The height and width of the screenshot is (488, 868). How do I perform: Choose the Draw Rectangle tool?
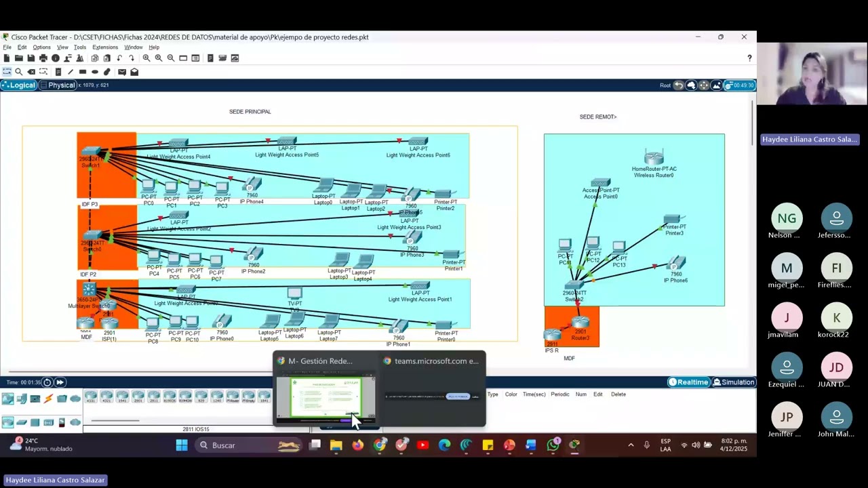pyautogui.click(x=83, y=72)
